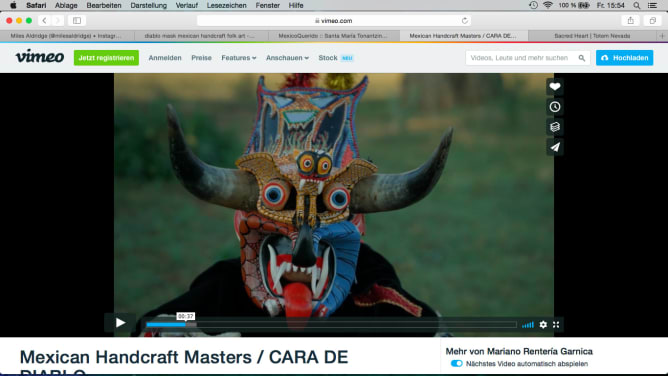The width and height of the screenshot is (668, 376).
Task: Switch to diablo mask mexican handcraft tab
Action: point(201,36)
